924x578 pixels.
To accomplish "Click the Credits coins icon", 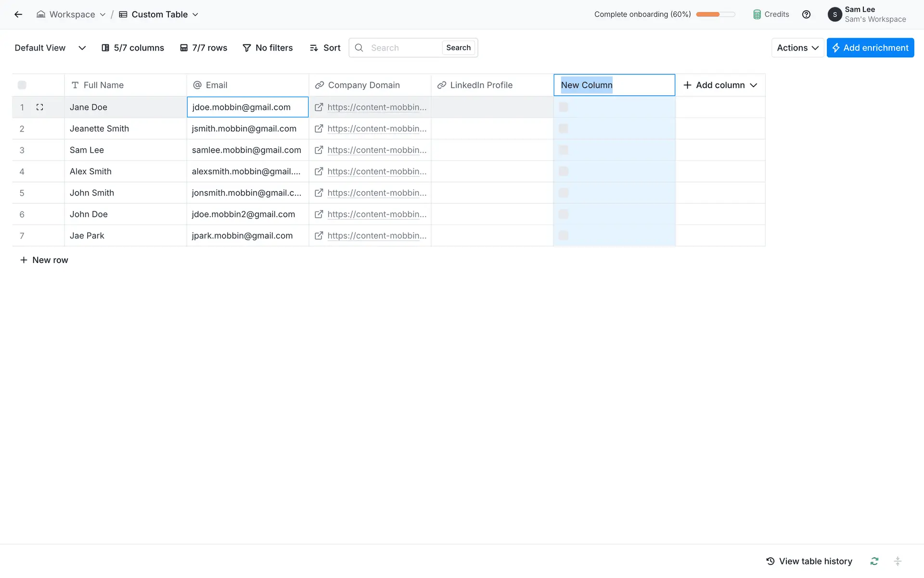I will (x=757, y=14).
